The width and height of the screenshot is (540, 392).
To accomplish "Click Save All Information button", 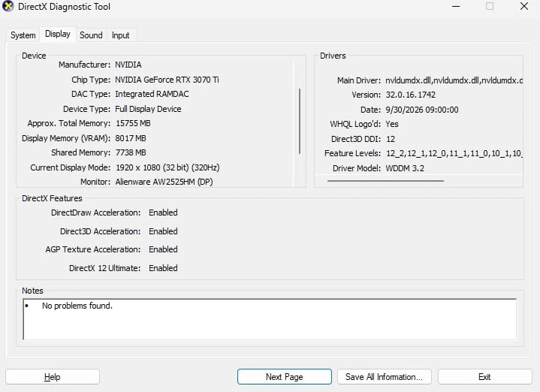I will click(385, 377).
